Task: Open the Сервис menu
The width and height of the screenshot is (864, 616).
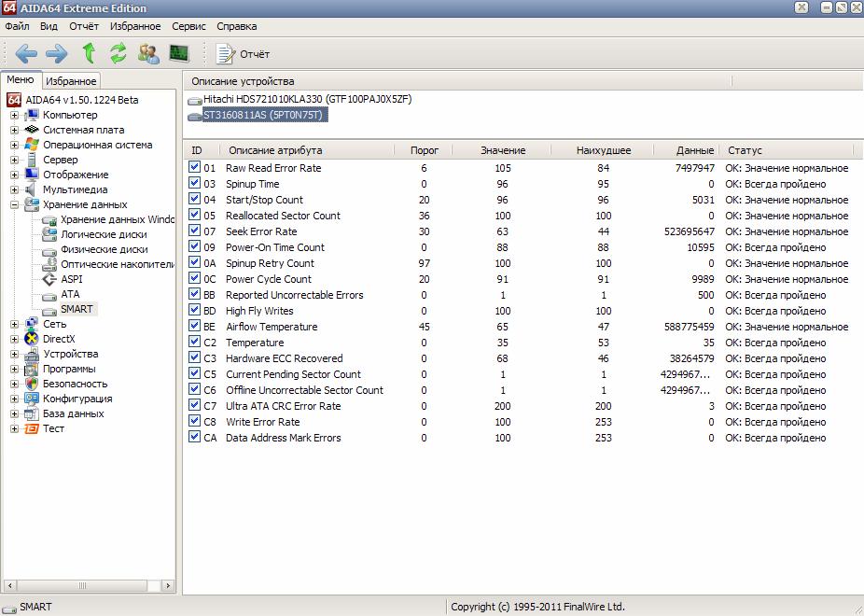Action: 188,26
